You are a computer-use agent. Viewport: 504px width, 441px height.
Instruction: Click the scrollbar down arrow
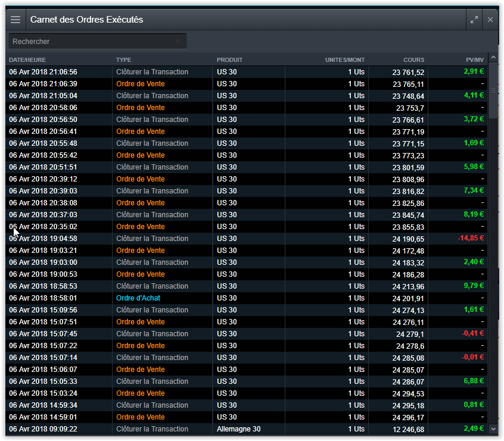tap(493, 429)
